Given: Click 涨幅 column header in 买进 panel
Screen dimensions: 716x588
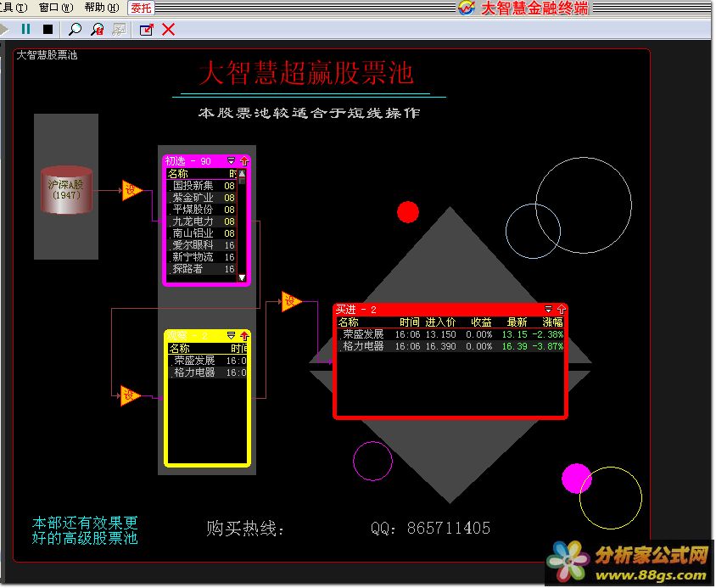Looking at the screenshot, I should tap(552, 322).
